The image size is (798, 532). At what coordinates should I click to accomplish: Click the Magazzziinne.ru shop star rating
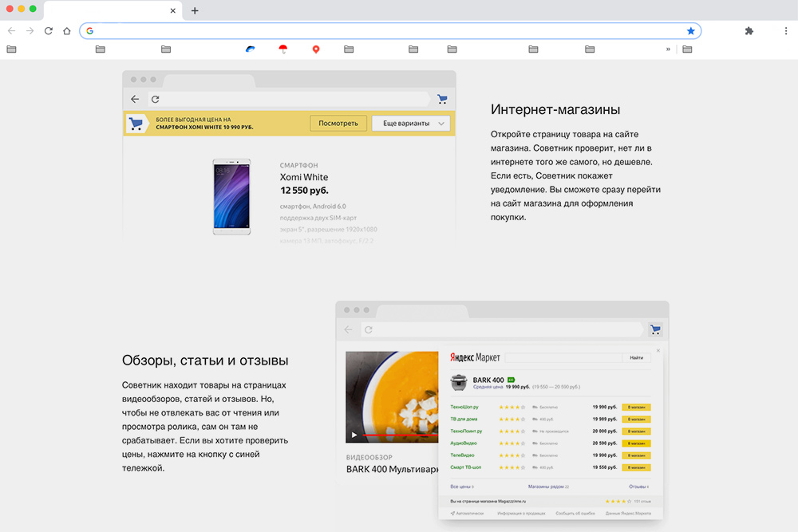(x=618, y=502)
